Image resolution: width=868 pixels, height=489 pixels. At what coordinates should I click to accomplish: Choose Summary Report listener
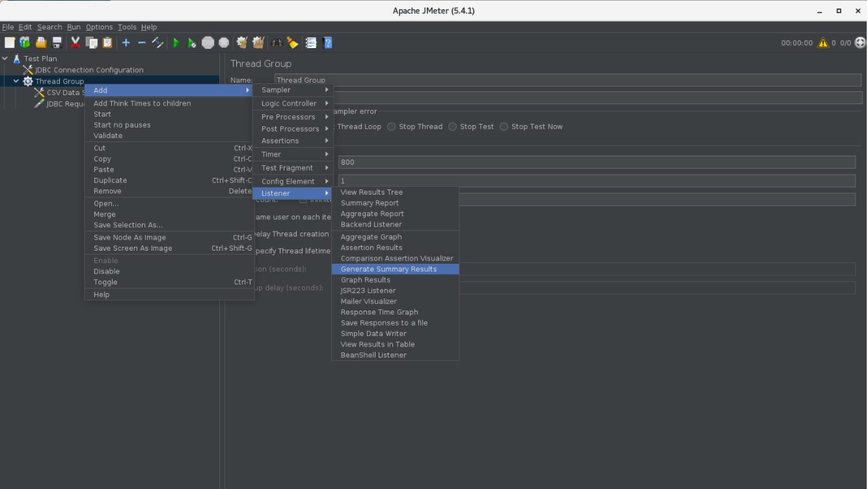tap(396, 203)
